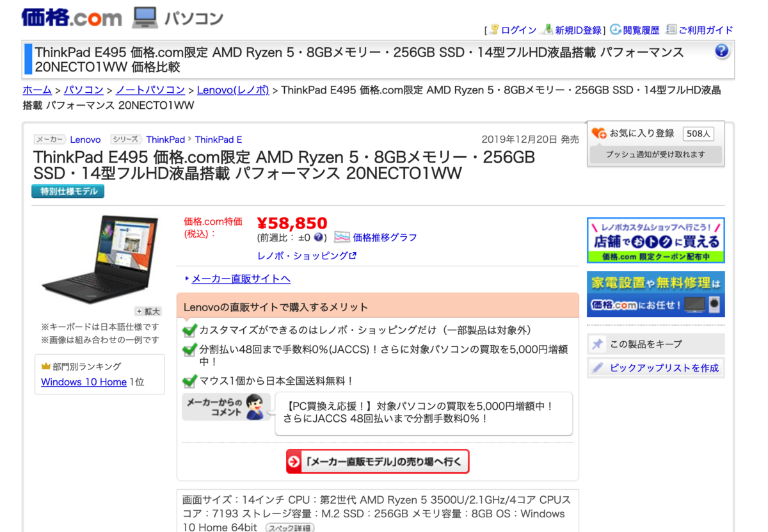Click 「メーカー直販モデル」の売り場へ行く button
Image resolution: width=768 pixels, height=532 pixels.
click(x=378, y=462)
